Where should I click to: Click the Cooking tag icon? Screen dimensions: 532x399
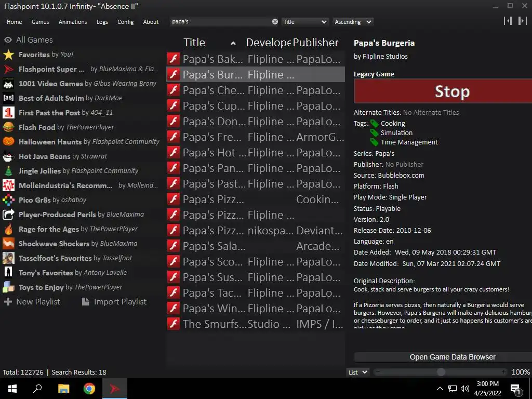click(x=374, y=124)
